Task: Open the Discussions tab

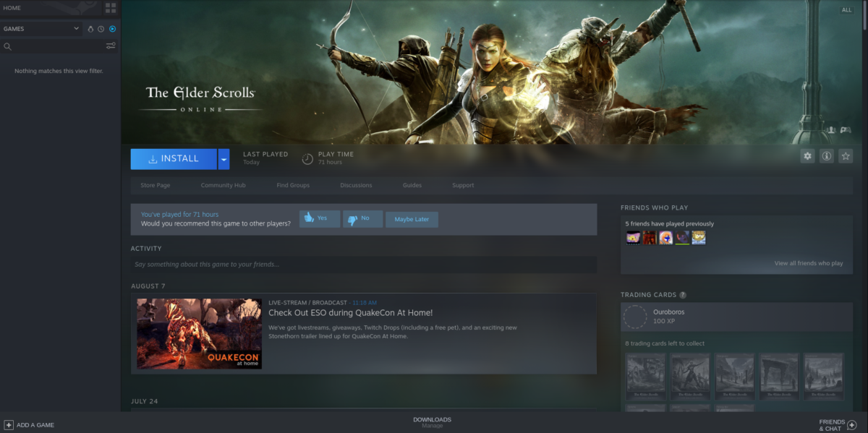Action: pyautogui.click(x=356, y=185)
